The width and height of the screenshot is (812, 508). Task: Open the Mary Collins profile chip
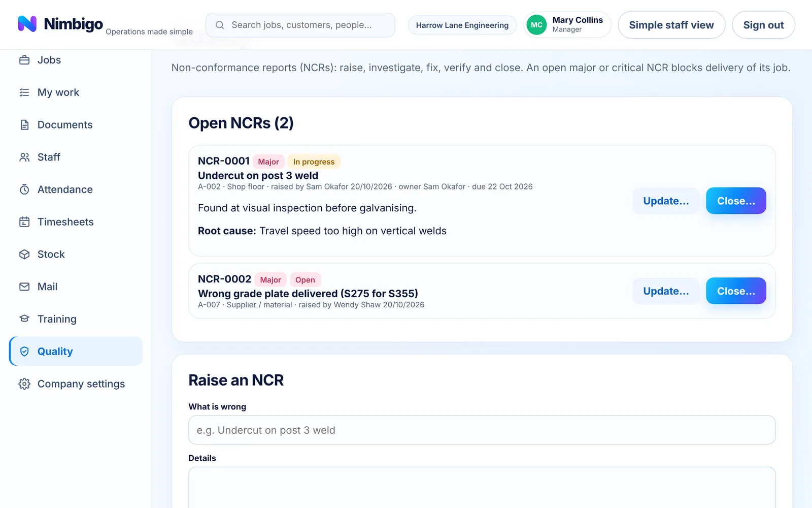click(x=567, y=25)
